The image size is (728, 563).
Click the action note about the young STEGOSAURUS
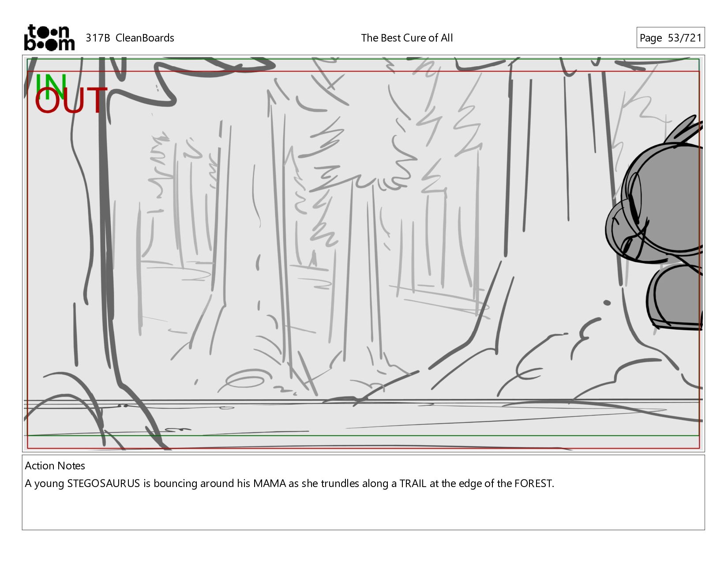tap(289, 484)
